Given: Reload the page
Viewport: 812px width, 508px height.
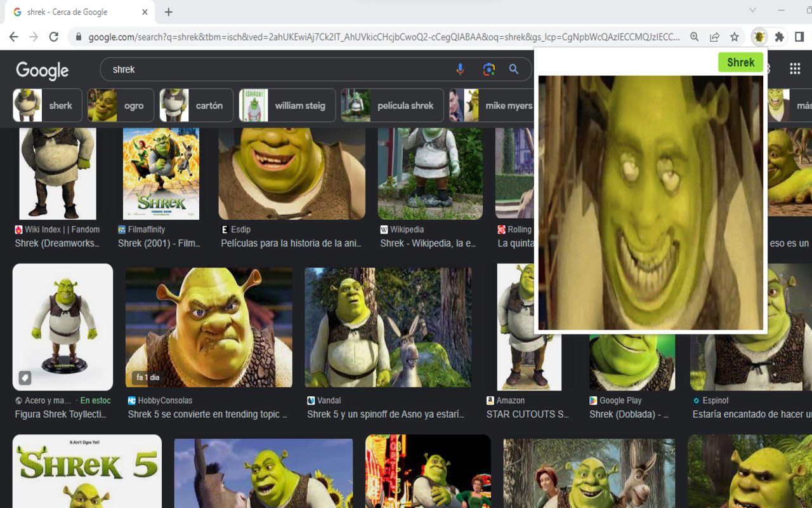Looking at the screenshot, I should click(x=54, y=37).
